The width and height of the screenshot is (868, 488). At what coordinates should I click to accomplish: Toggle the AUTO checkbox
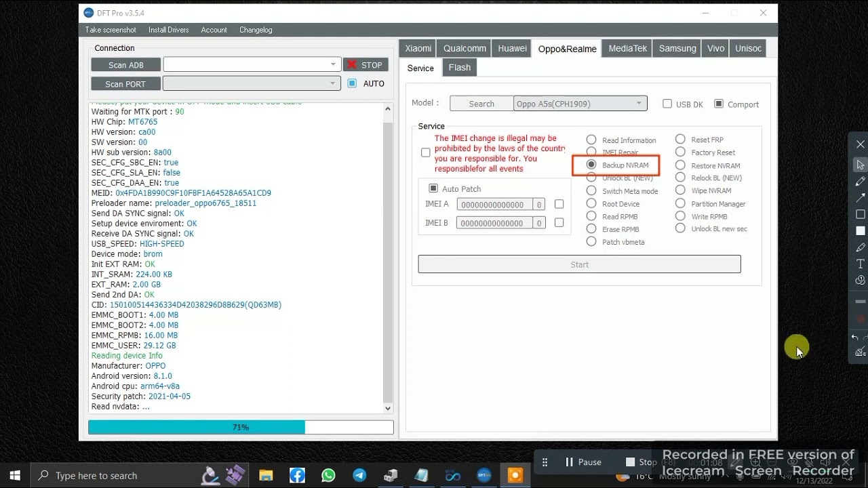click(352, 83)
